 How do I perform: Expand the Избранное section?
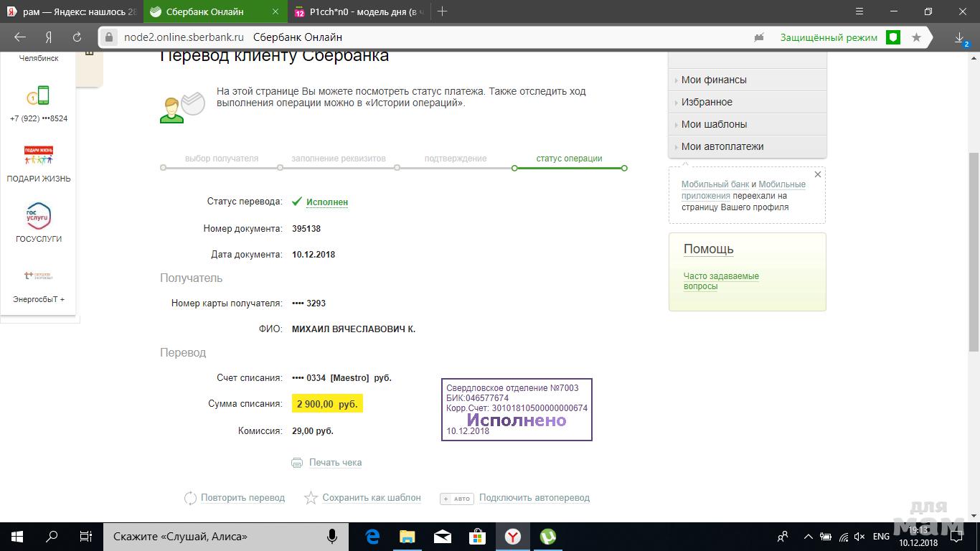(x=707, y=102)
